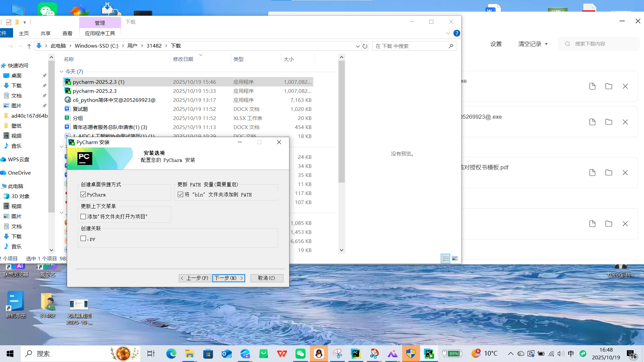The image size is (644, 362).
Task: Click 下一步 in the PyCharm installer
Action: [228, 278]
